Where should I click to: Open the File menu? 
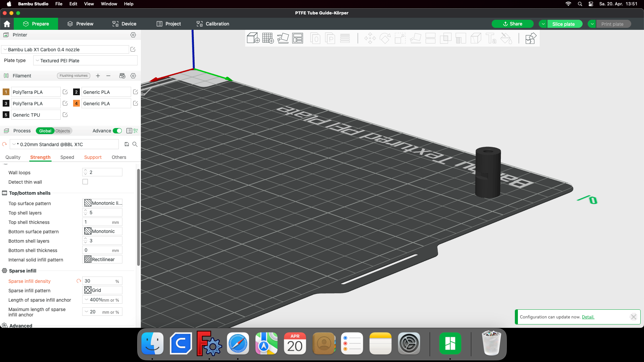[59, 4]
